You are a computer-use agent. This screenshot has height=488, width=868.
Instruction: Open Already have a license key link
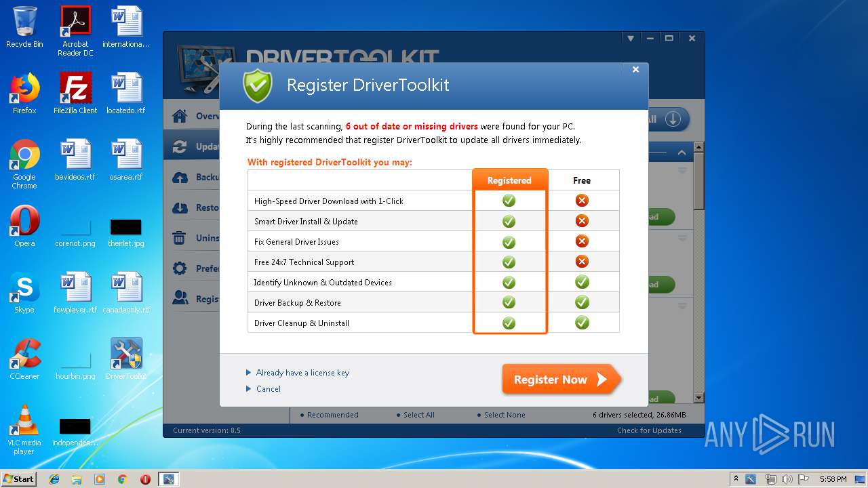[x=302, y=373]
